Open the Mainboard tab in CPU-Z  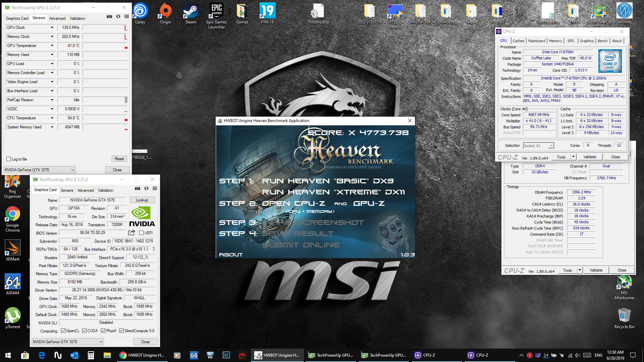(x=537, y=41)
